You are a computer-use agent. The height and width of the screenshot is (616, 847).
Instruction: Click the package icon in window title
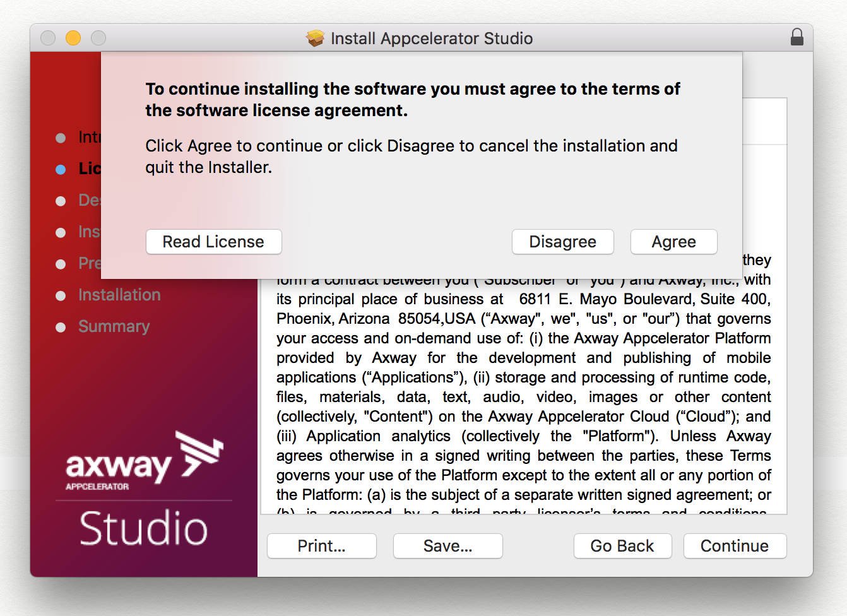click(315, 38)
